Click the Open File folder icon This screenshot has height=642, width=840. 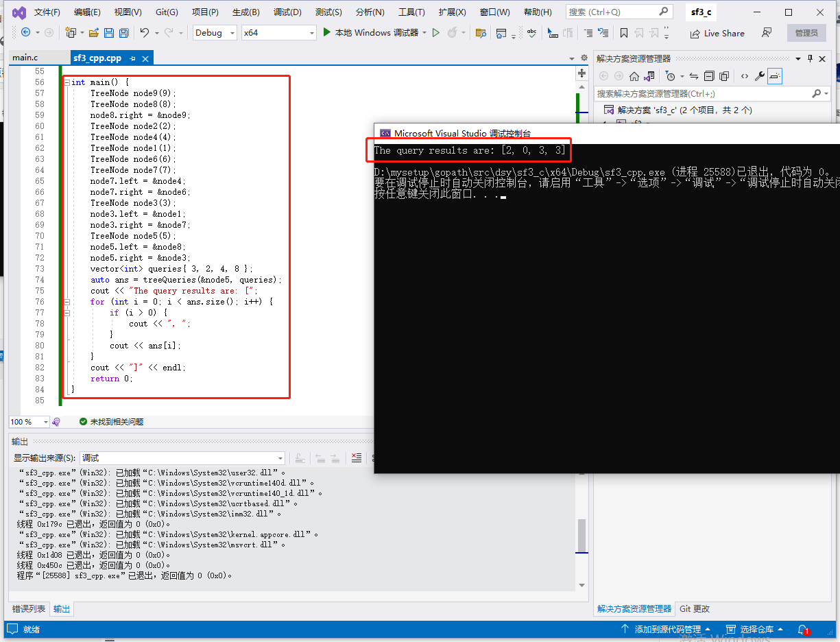coord(93,32)
